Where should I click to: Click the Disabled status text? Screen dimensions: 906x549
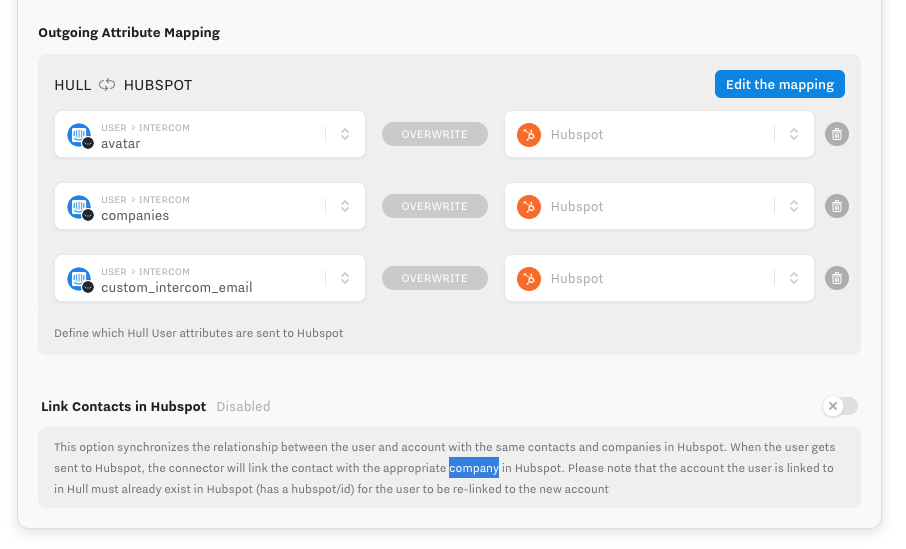coord(243,406)
